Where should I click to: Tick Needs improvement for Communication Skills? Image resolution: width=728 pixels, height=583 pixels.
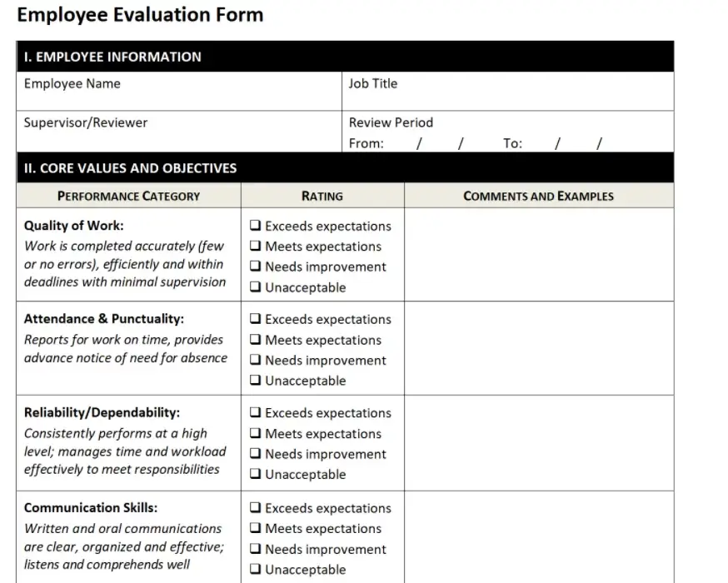pos(256,550)
